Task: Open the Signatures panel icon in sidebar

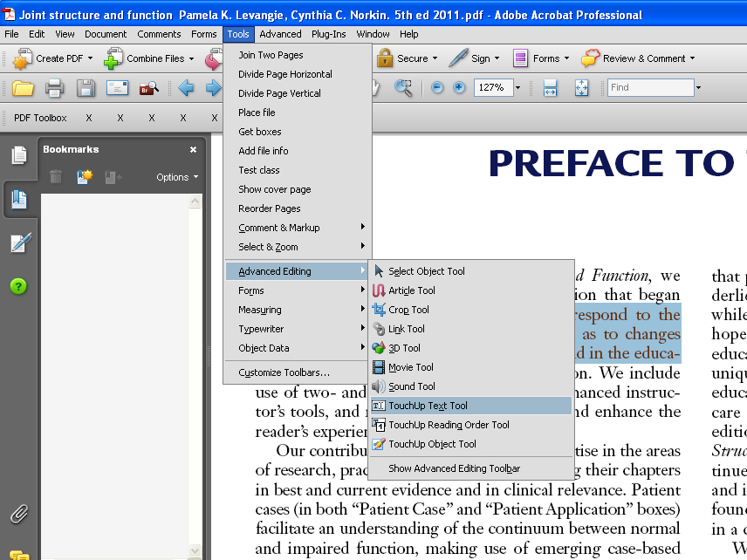Action: point(21,242)
